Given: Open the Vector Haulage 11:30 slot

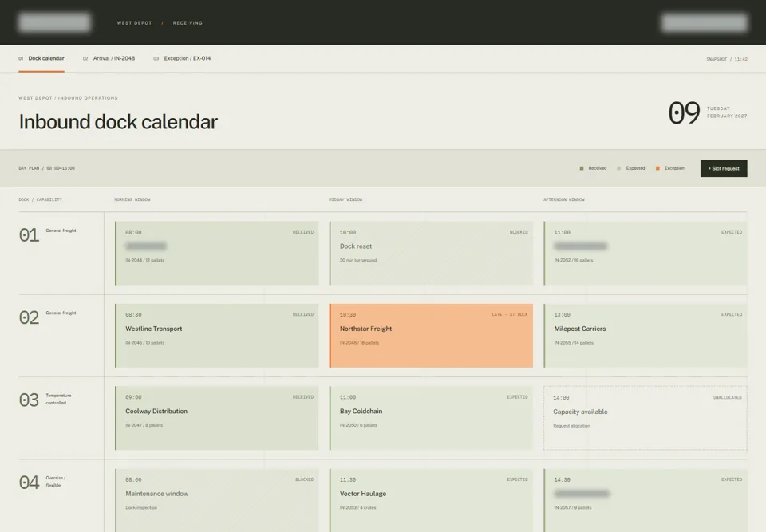Looking at the screenshot, I should 431,500.
